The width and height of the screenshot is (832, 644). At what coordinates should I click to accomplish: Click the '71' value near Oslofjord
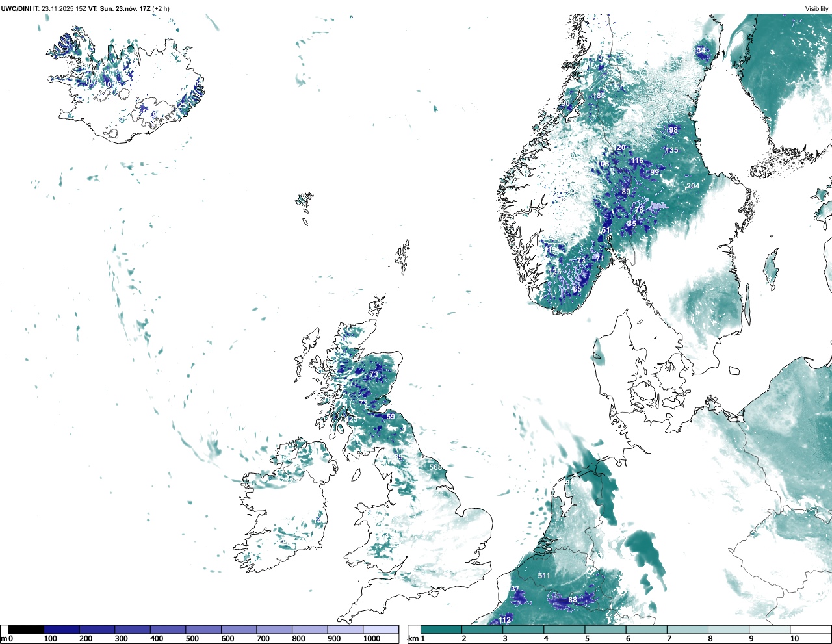tap(600, 258)
